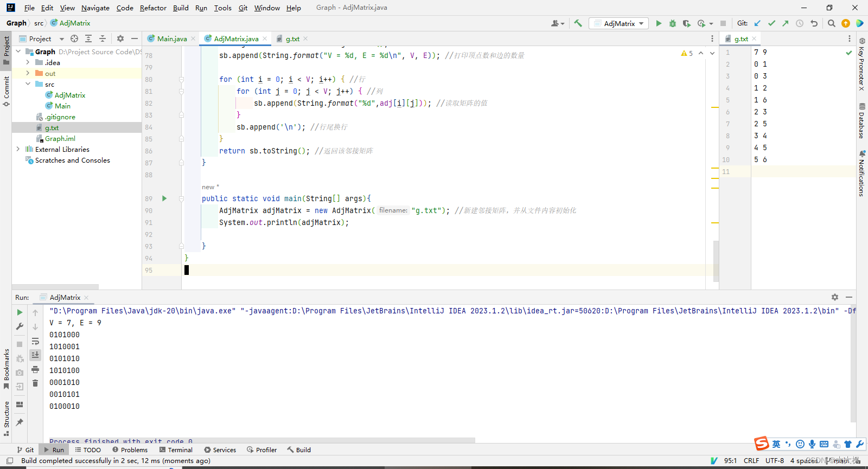868x469 pixels.
Task: Click the Run console horizontal scrollbar
Action: click(262, 440)
